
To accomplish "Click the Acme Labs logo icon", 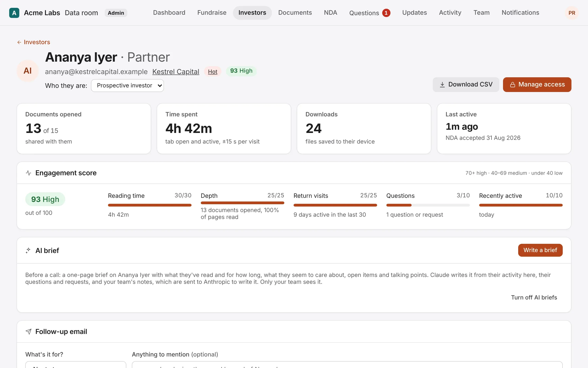I will coord(14,13).
